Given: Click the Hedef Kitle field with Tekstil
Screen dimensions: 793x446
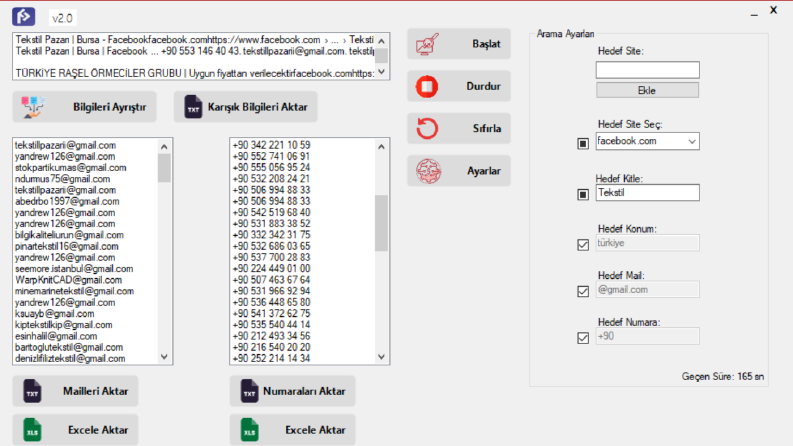Looking at the screenshot, I should [648, 193].
